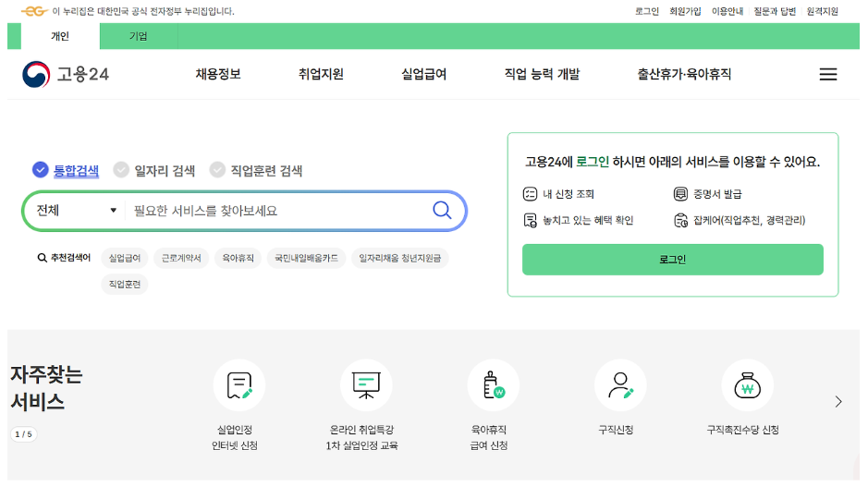Screen dimensions: 868x487
Task: Click 잡케어(직업추천, 경력관리) text
Action: [x=750, y=220]
